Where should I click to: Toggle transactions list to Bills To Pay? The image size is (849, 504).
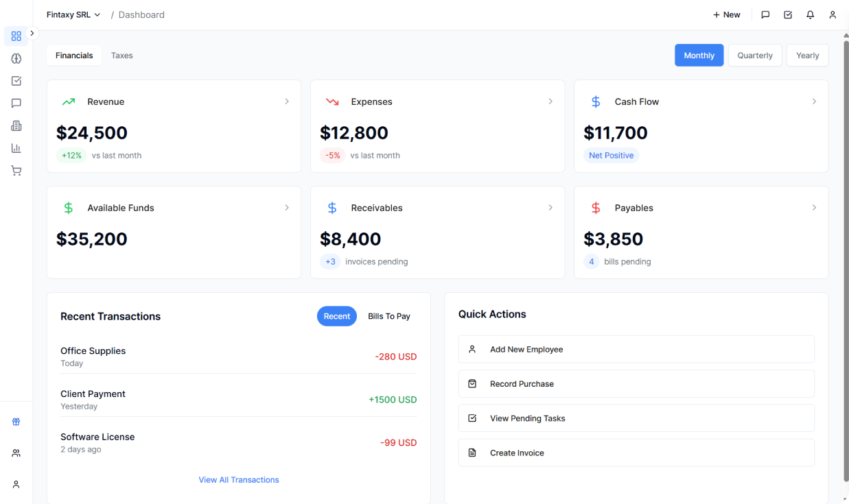pos(388,316)
